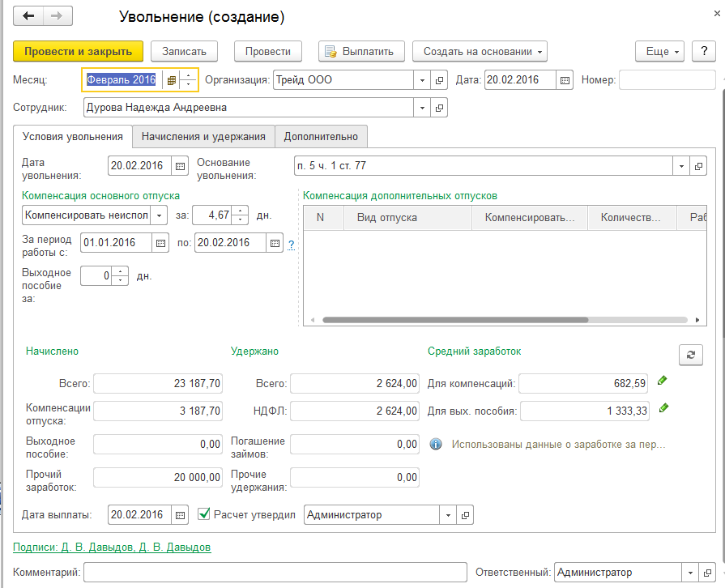The height and width of the screenshot is (588, 725).
Task: Click Провести и закрыть button
Action: [x=78, y=51]
